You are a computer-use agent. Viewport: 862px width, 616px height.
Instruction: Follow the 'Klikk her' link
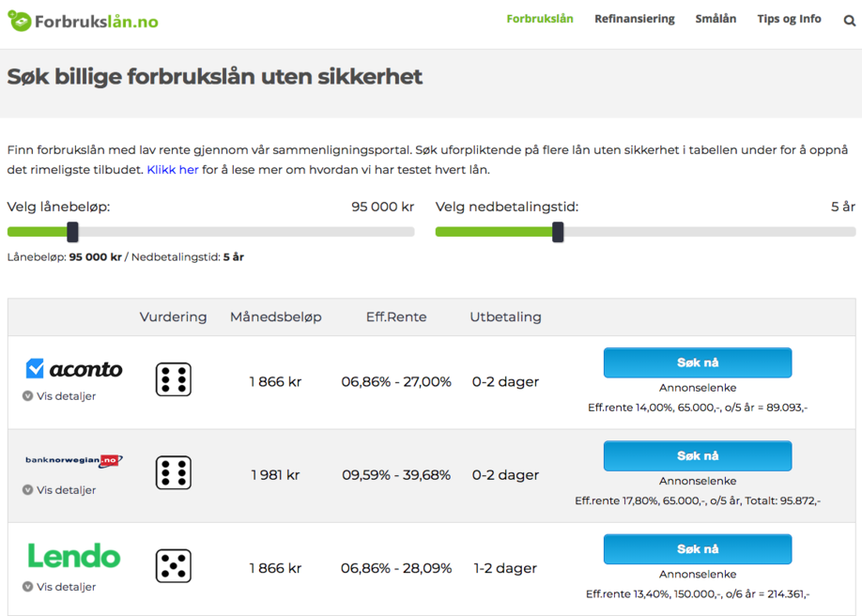(173, 170)
